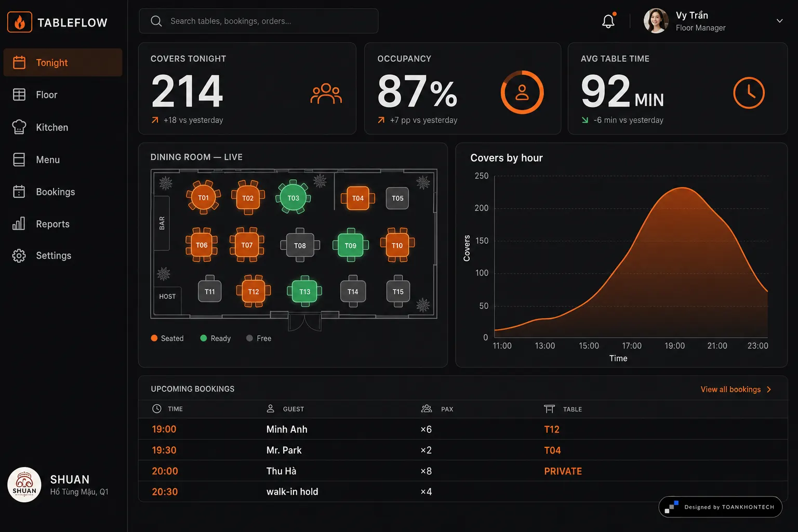This screenshot has width=798, height=532.
Task: Click guest name Minh Anh
Action: coord(287,429)
